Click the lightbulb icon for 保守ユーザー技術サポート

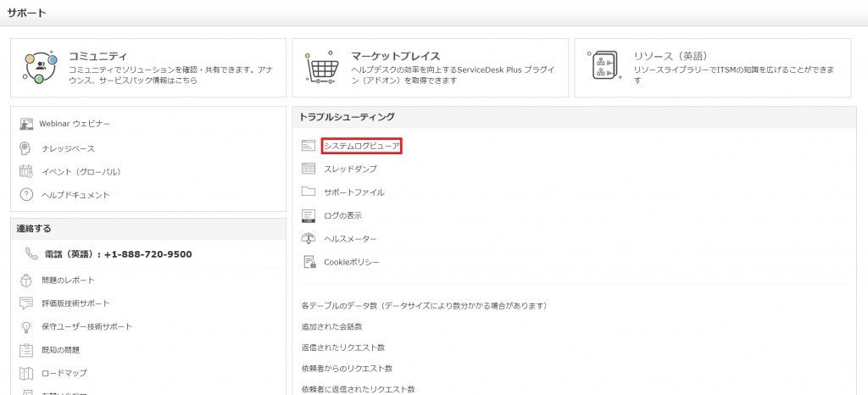(x=26, y=326)
